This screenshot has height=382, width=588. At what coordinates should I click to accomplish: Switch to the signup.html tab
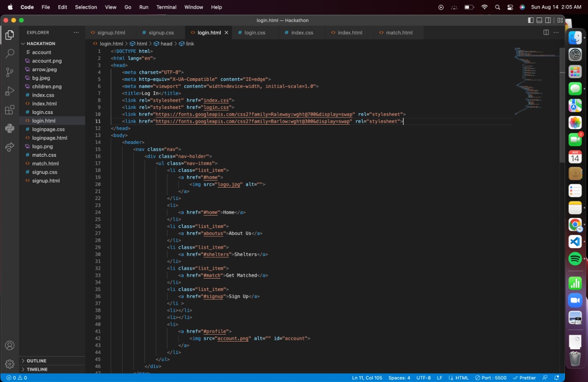coord(111,33)
